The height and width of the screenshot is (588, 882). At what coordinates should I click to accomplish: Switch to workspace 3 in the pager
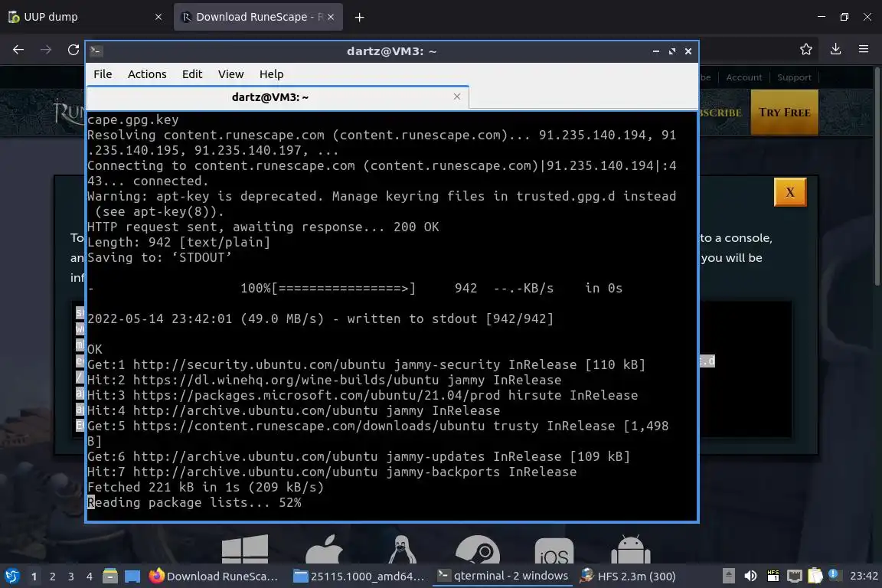click(x=71, y=577)
